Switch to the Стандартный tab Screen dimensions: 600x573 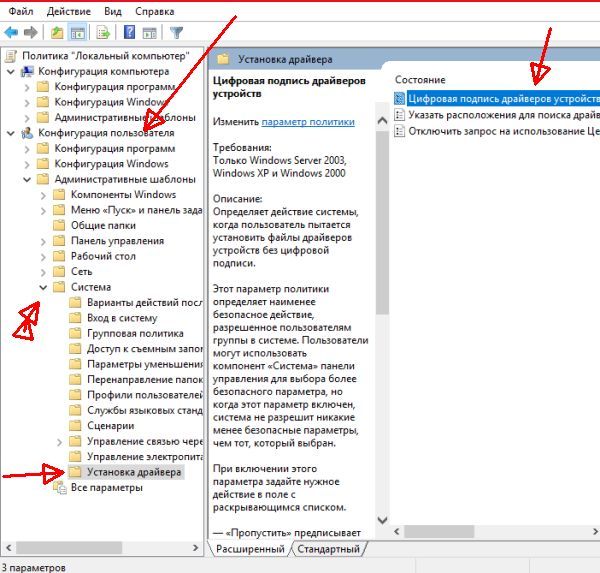coord(329,549)
